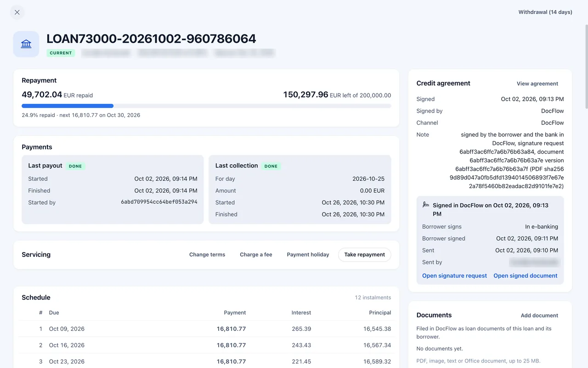588x368 pixels.
Task: Open signed document link
Action: click(x=526, y=276)
